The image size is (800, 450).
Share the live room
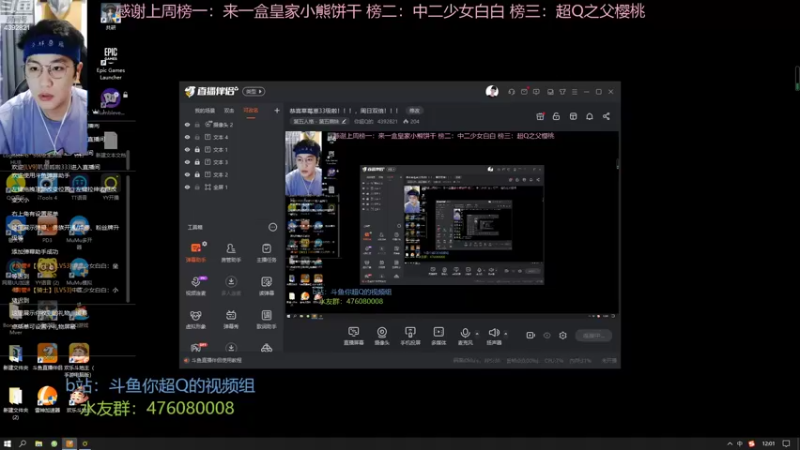[606, 116]
